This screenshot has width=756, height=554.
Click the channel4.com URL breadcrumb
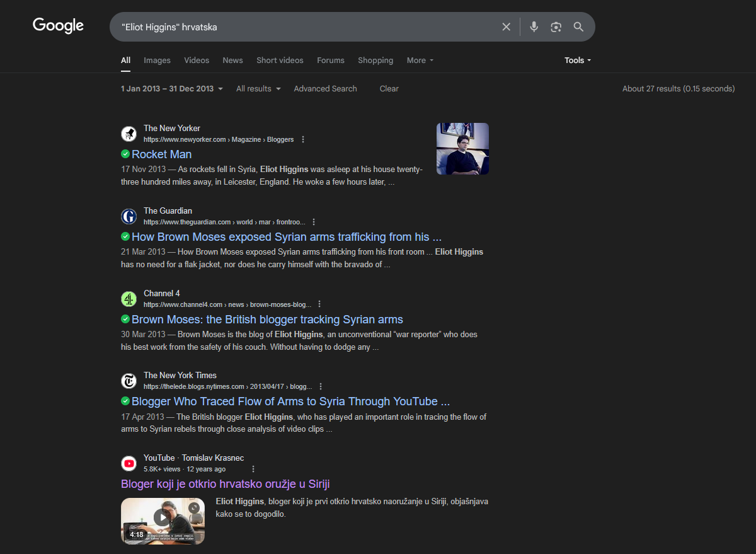click(x=227, y=304)
